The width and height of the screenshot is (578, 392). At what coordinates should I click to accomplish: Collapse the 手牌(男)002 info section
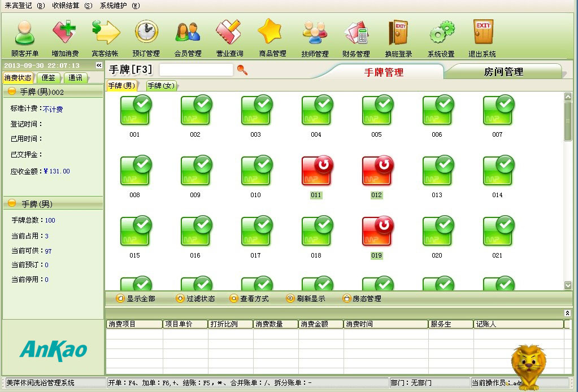[x=12, y=92]
